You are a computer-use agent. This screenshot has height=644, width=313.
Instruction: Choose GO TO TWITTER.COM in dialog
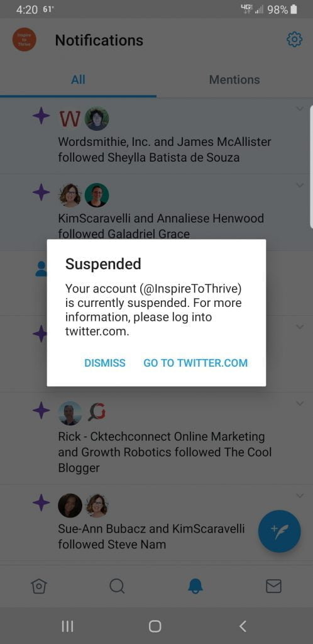[x=195, y=363]
